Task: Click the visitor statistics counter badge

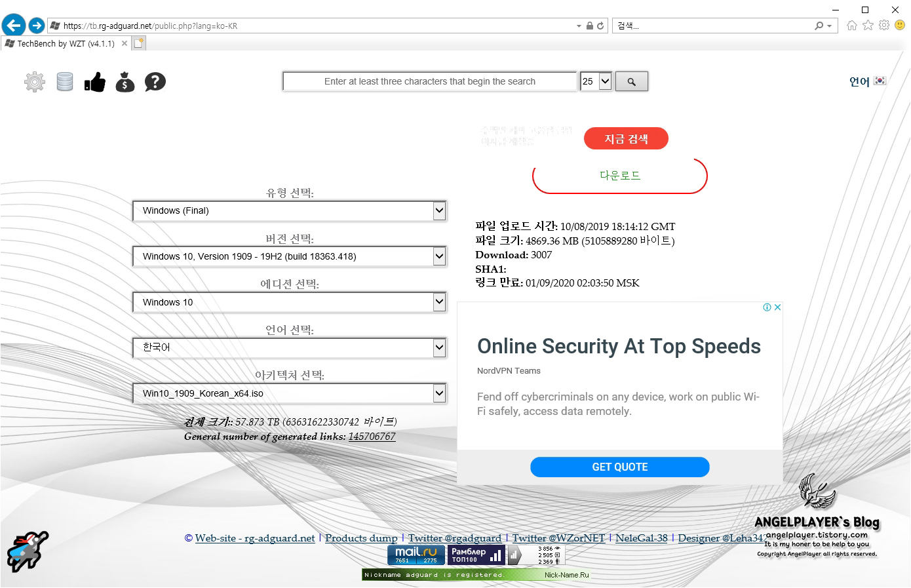Action: coord(536,555)
